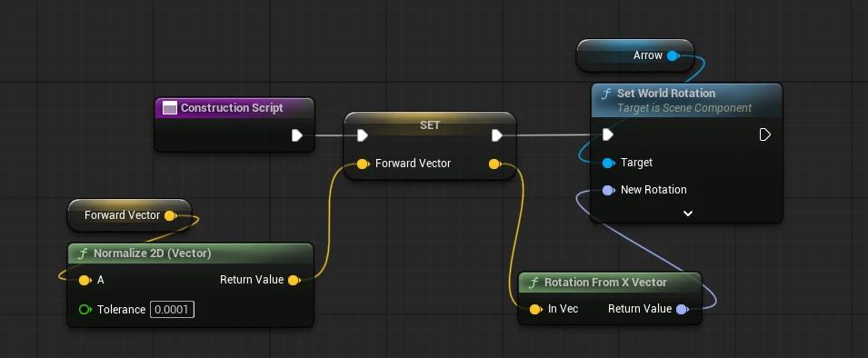
Task: Click the Construction Script output exec pin
Action: click(297, 135)
